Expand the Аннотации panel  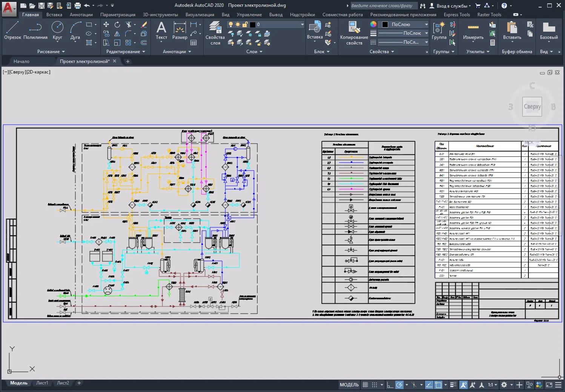click(177, 52)
